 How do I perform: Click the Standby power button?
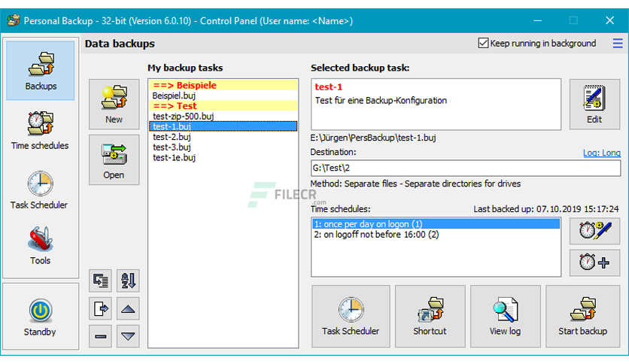(40, 316)
